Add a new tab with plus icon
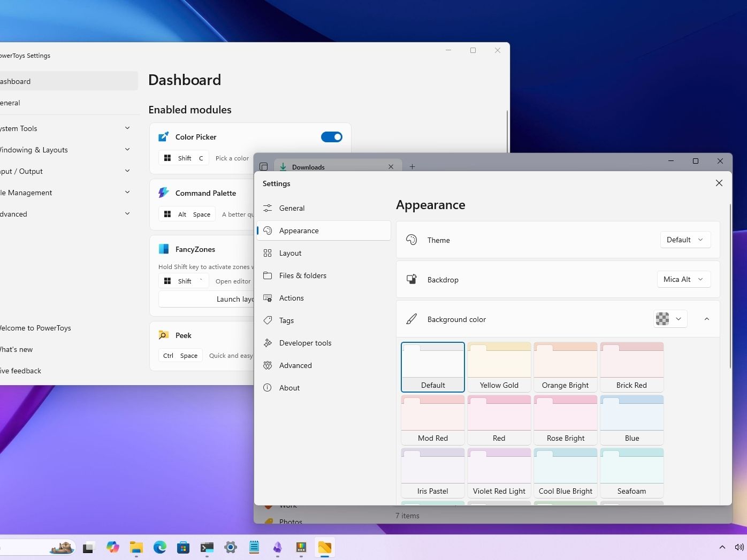Image resolution: width=747 pixels, height=560 pixels. coord(412,167)
